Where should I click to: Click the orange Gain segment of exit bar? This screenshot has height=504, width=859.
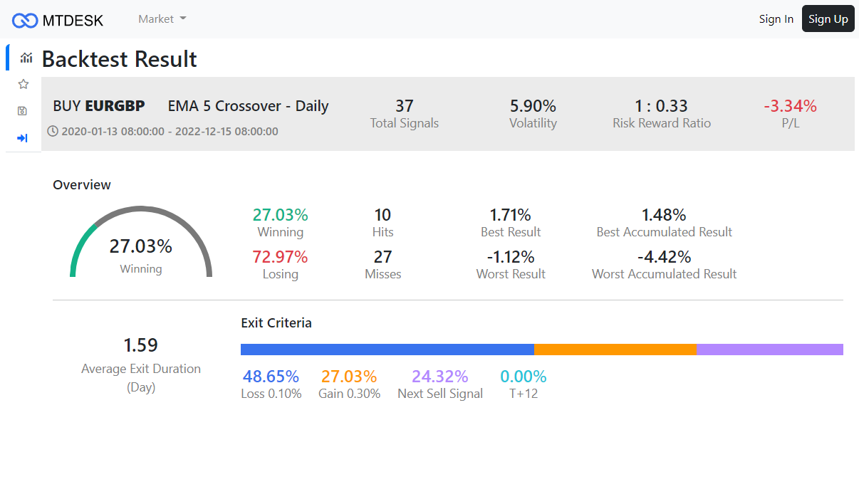(615, 350)
